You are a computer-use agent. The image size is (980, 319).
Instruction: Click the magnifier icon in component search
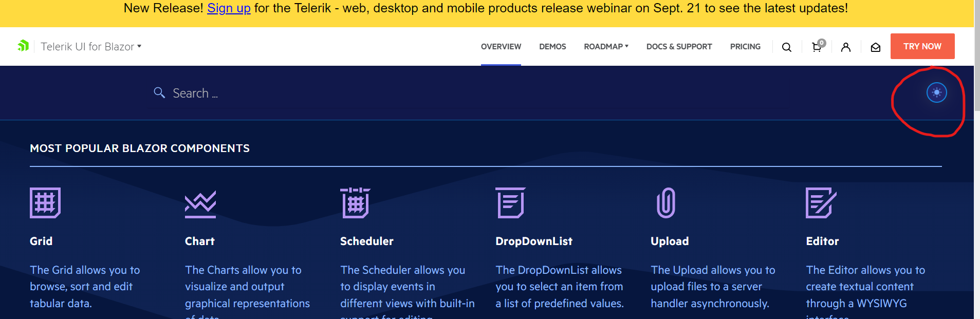click(159, 92)
